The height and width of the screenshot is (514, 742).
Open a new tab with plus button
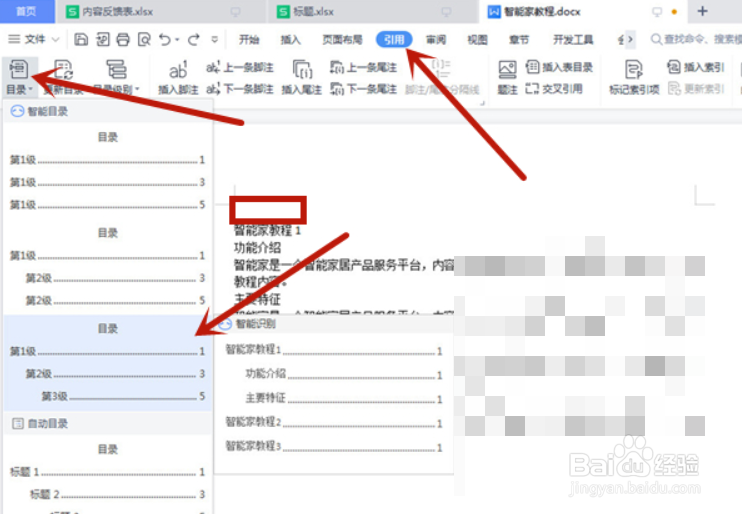[703, 11]
